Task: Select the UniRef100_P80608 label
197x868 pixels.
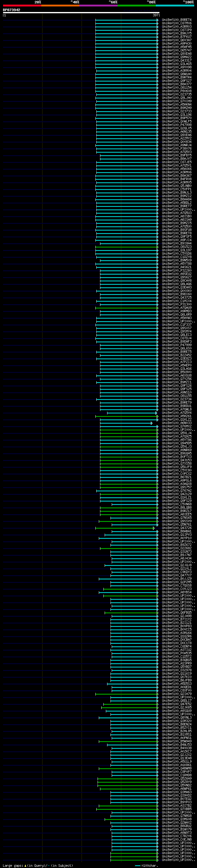Action: coord(177,91)
